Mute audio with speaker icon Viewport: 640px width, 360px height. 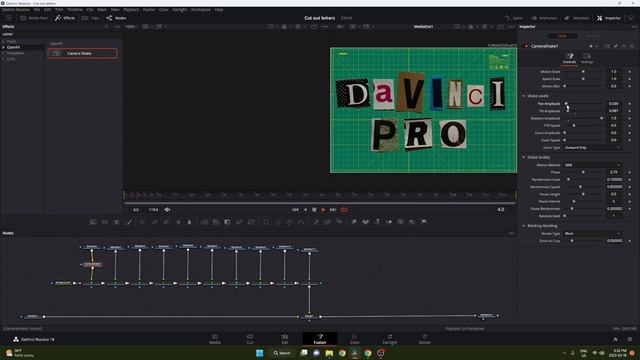(x=167, y=210)
